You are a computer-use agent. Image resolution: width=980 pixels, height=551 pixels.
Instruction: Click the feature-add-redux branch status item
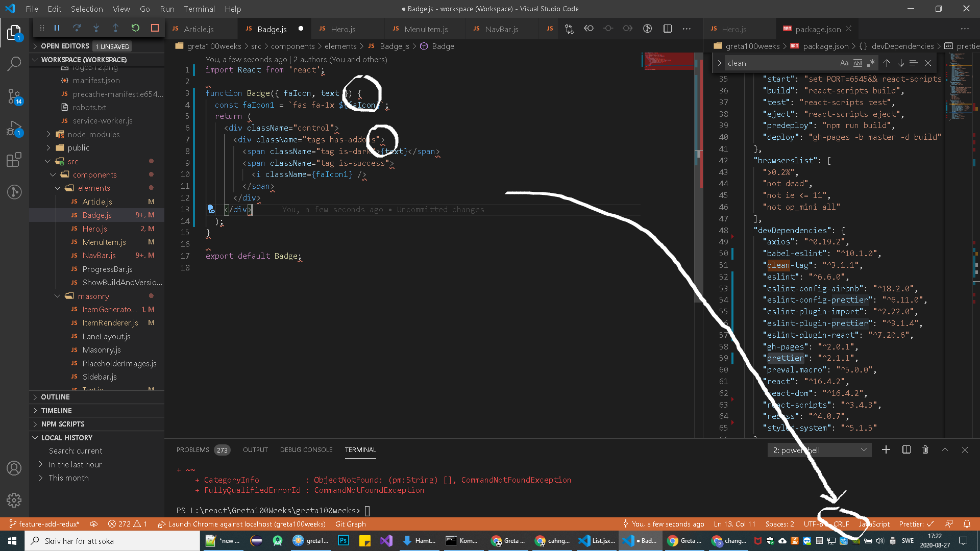point(44,524)
